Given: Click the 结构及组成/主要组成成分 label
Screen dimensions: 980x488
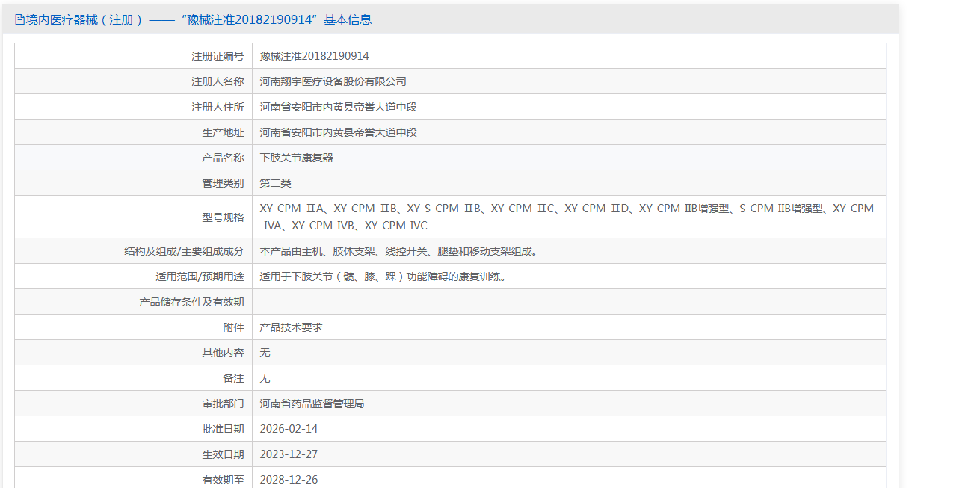Looking at the screenshot, I should tap(184, 251).
